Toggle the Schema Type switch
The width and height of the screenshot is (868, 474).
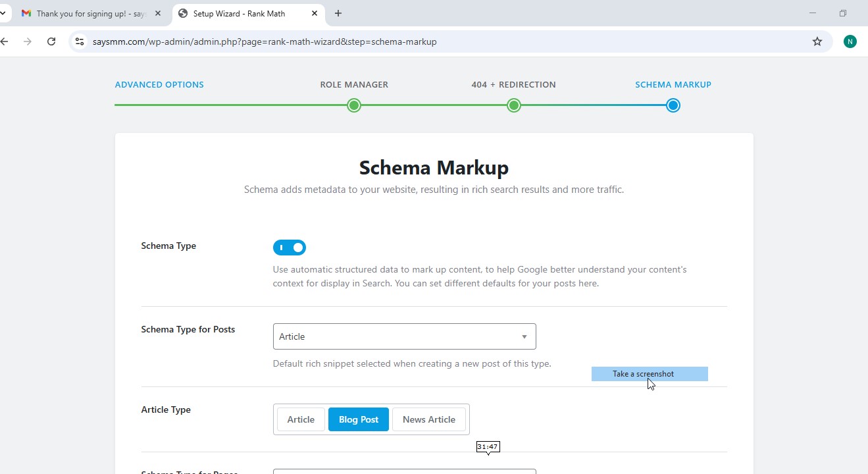pos(290,248)
